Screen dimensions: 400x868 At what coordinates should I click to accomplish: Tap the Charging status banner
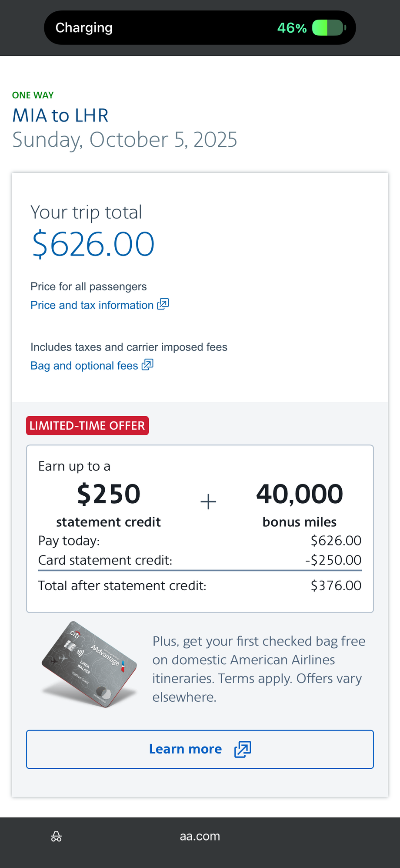[200, 28]
